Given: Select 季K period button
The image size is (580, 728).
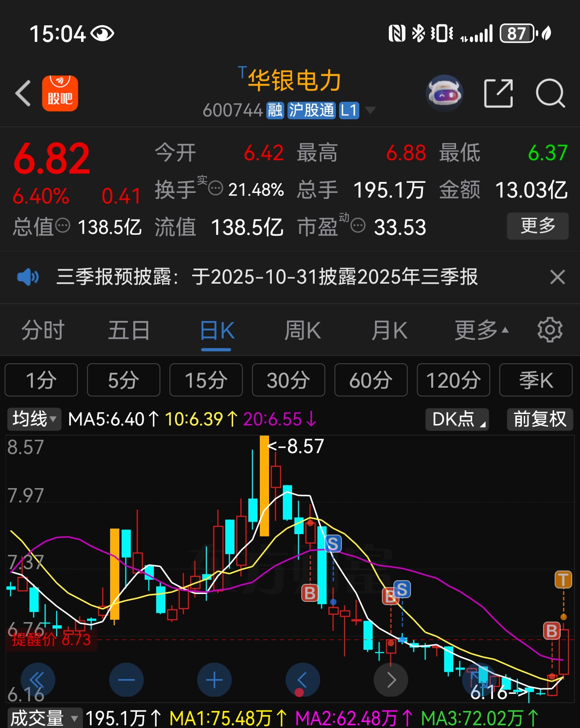Looking at the screenshot, I should tap(536, 380).
